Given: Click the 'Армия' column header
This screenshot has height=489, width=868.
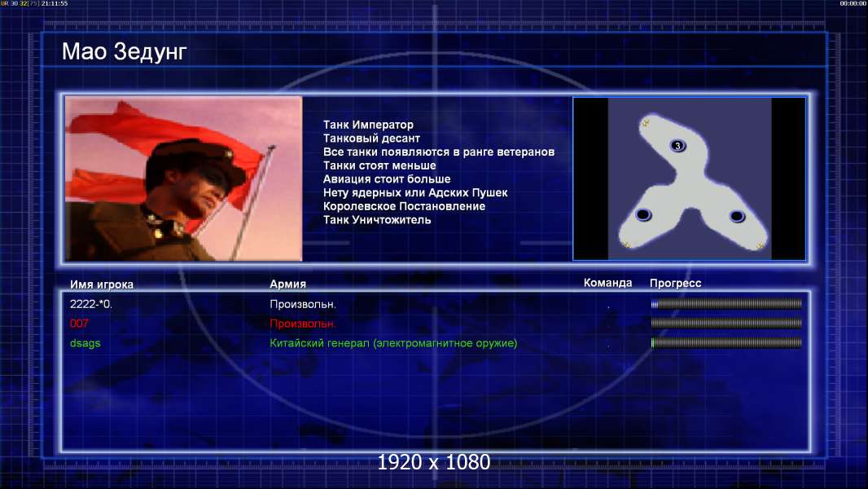Looking at the screenshot, I should pos(287,284).
